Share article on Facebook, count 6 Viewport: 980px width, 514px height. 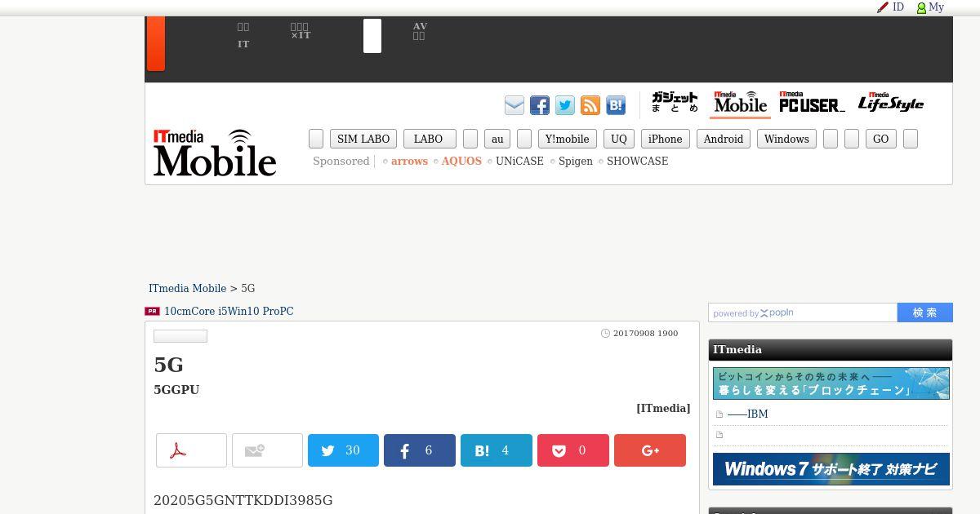click(420, 450)
